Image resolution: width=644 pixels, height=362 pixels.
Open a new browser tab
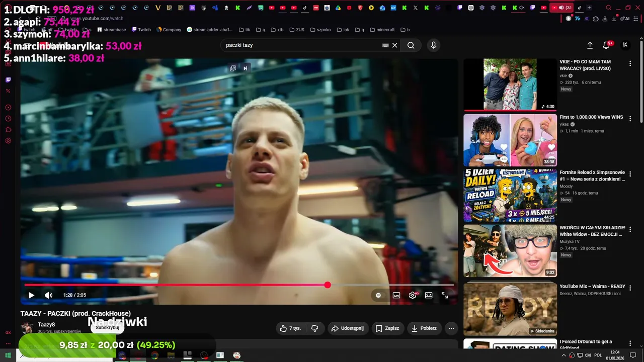(x=589, y=8)
